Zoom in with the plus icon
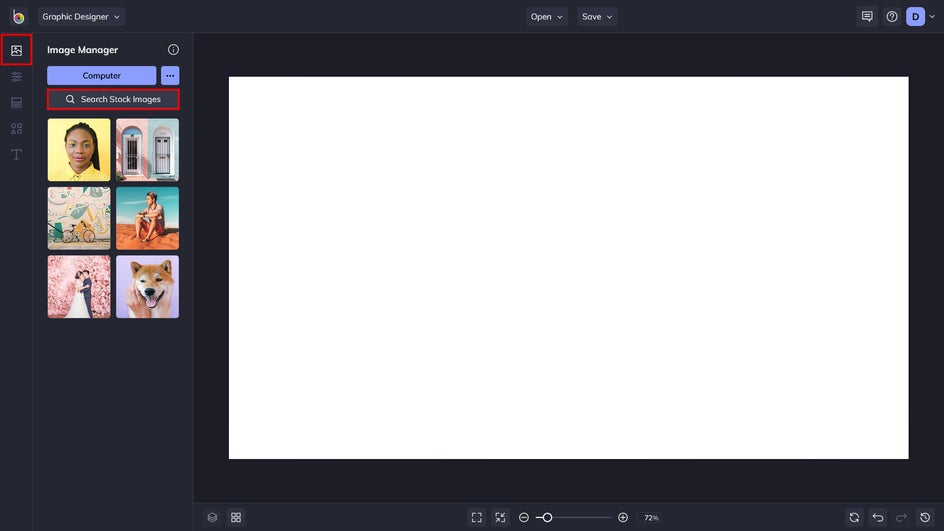 click(x=623, y=517)
